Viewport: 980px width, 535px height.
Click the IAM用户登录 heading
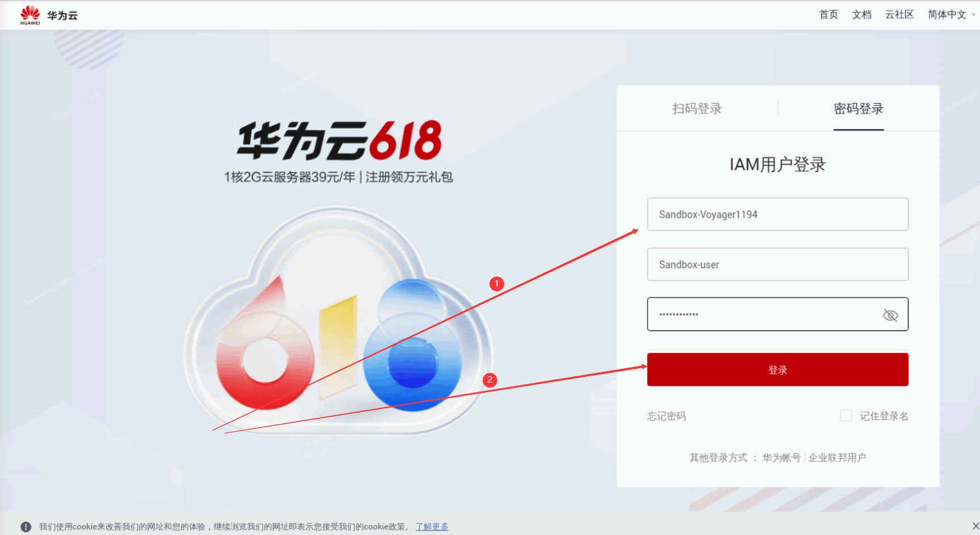778,164
